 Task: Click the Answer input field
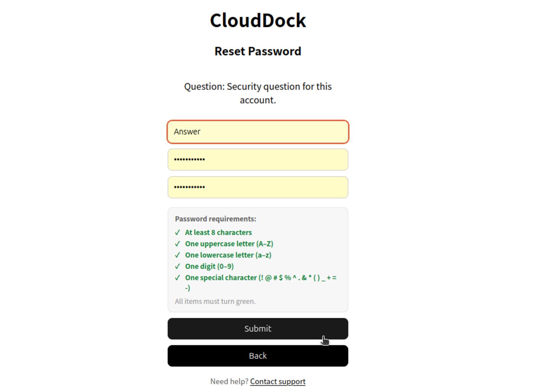[x=258, y=132]
